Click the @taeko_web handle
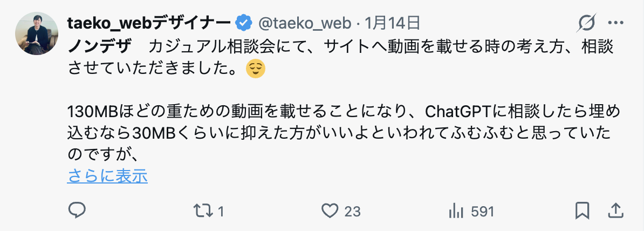Viewport: 644px width, 231px height. tap(305, 23)
